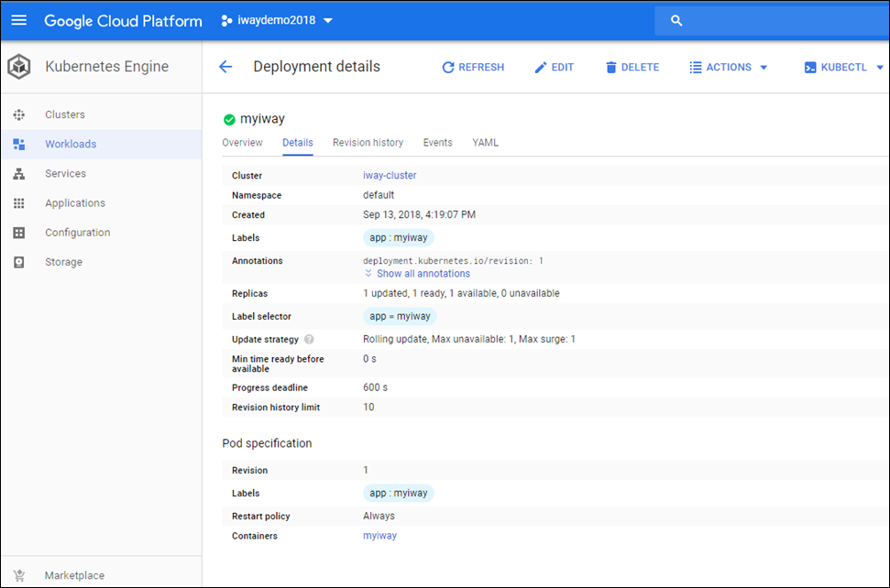Expand the ACTIONS dropdown arrow

(x=764, y=68)
